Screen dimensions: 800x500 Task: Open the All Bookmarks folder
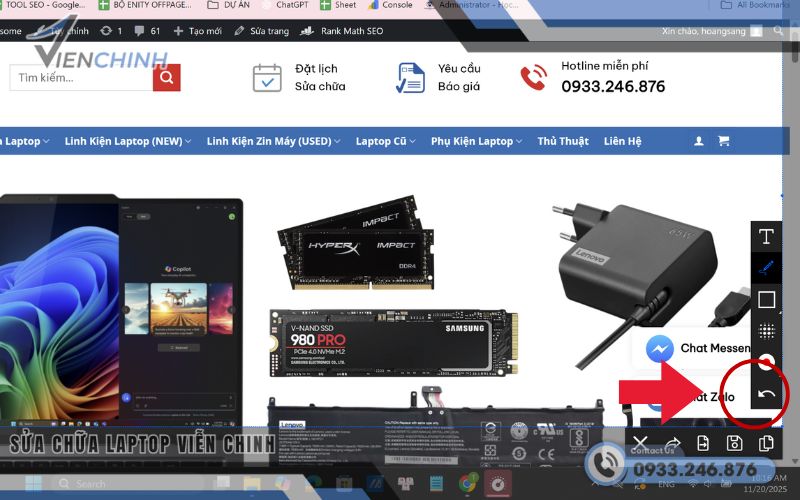[755, 5]
